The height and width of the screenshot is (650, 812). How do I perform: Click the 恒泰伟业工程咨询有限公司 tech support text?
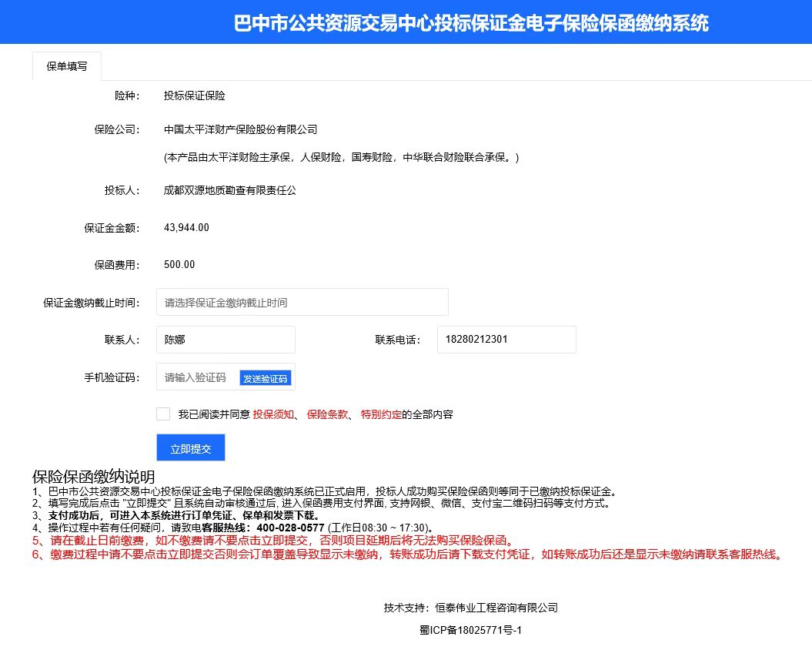click(x=496, y=608)
